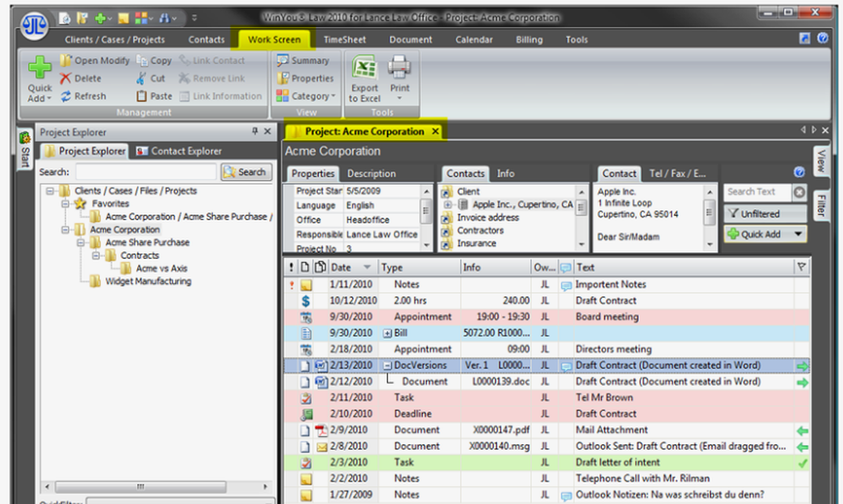The image size is (843, 504).
Task: Open the Document ribbon tab
Action: point(411,40)
